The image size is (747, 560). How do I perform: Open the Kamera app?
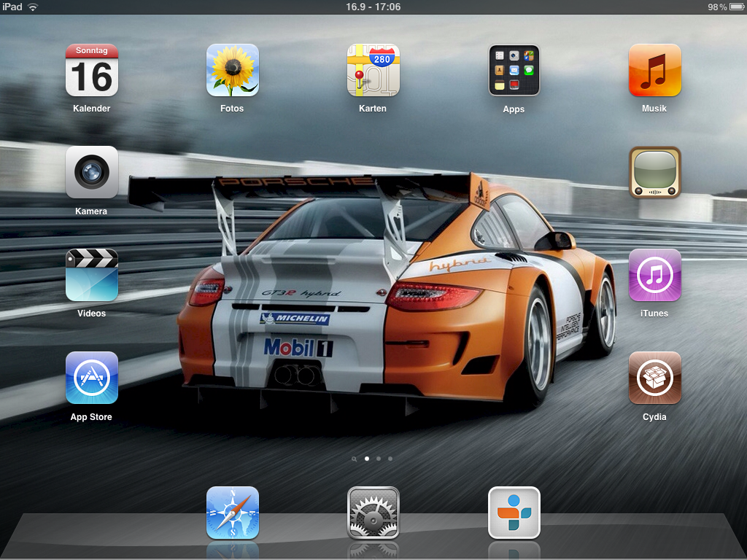(91, 172)
